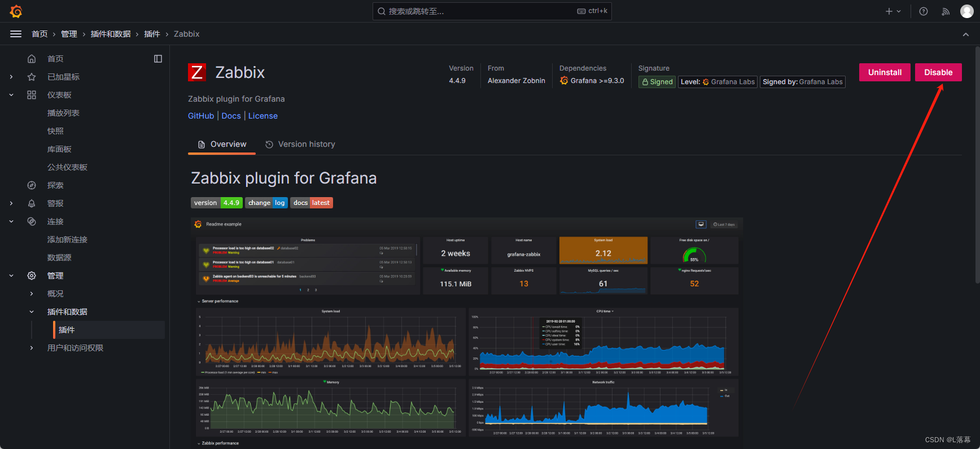The height and width of the screenshot is (449, 980).
Task: Click 插件 in the breadcrumb
Action: [152, 34]
